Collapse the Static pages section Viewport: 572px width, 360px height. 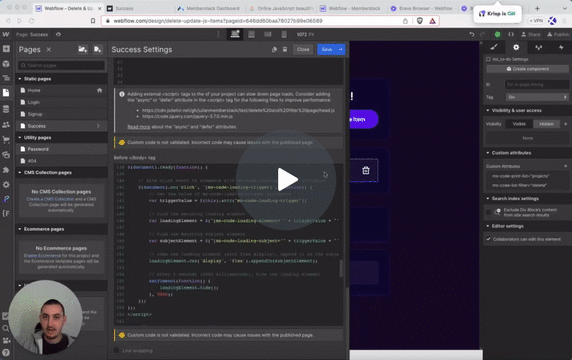point(20,79)
